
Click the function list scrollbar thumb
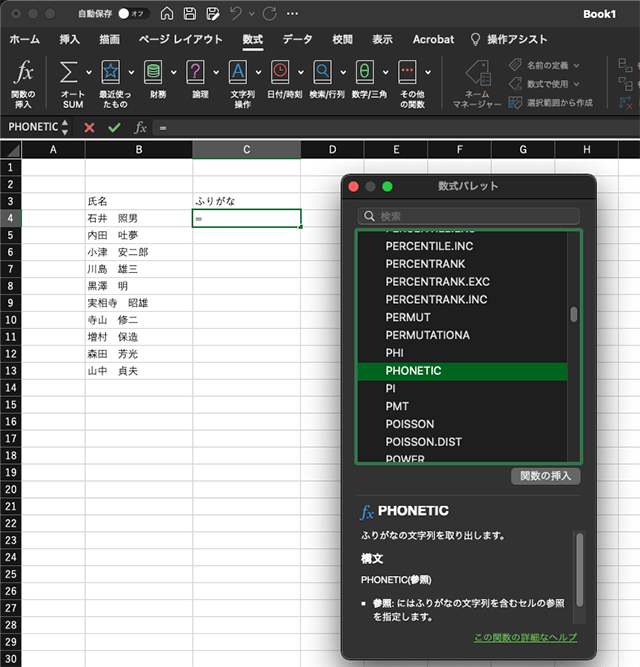[x=574, y=314]
